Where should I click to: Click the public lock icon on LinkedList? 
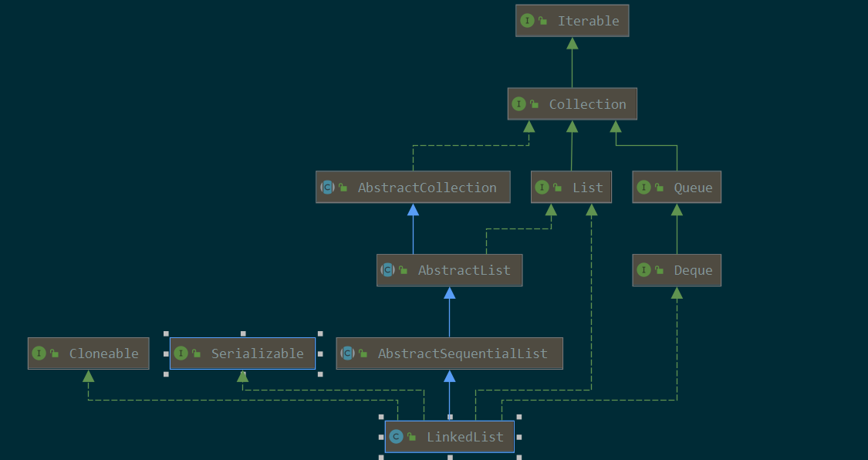tap(412, 438)
